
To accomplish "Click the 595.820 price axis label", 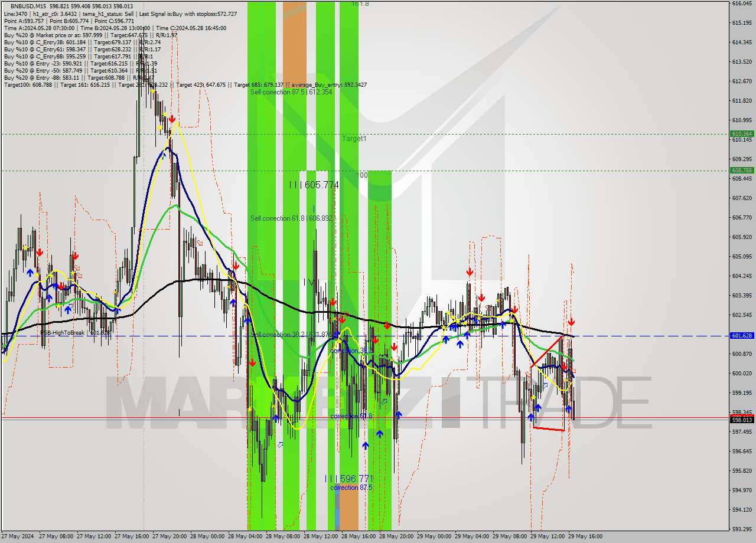I will point(741,470).
